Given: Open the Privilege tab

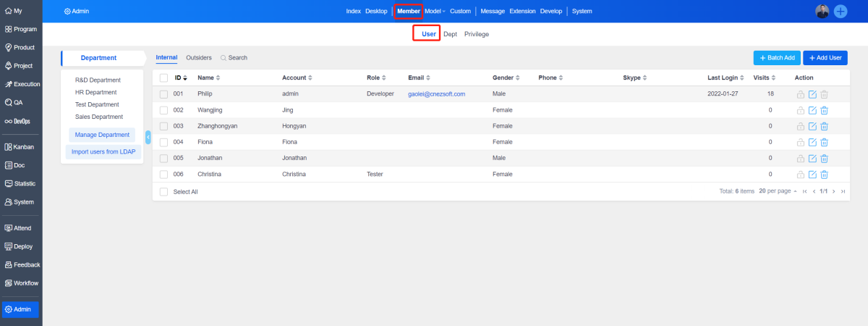Looking at the screenshot, I should [x=476, y=34].
